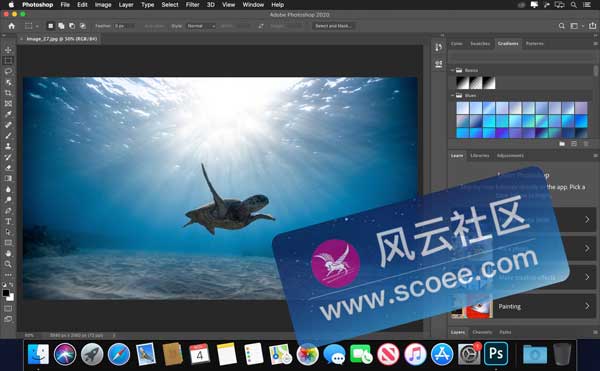Image resolution: width=600 pixels, height=371 pixels.
Task: Click the Feather value field
Action: click(x=124, y=26)
